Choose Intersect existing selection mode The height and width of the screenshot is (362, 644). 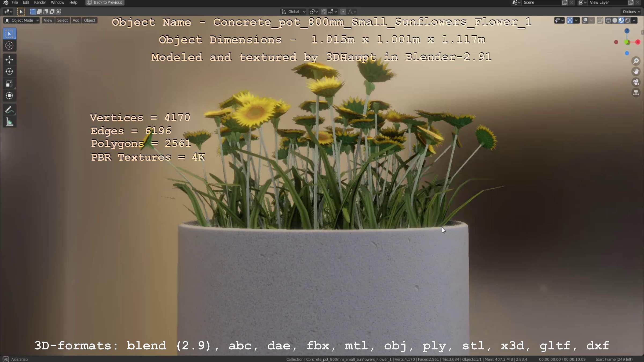58,12
